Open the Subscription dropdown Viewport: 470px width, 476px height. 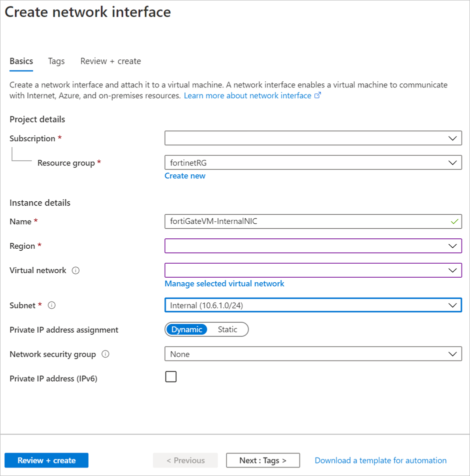coord(313,138)
